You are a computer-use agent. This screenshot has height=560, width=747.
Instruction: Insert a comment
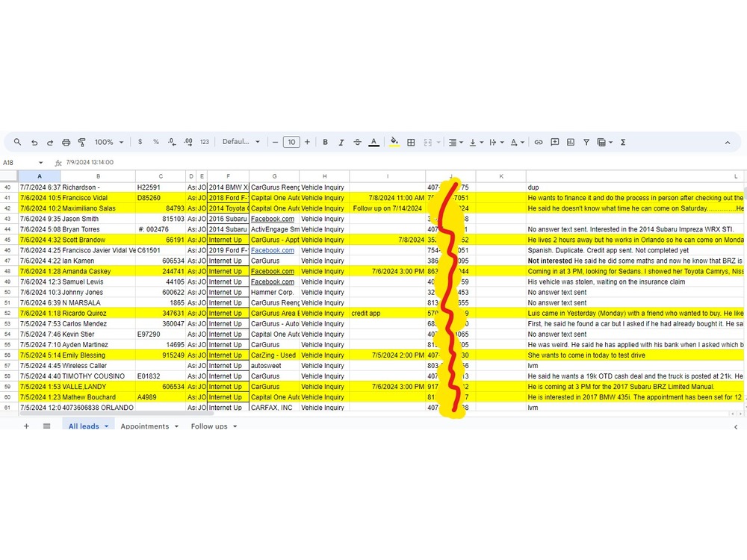(554, 142)
